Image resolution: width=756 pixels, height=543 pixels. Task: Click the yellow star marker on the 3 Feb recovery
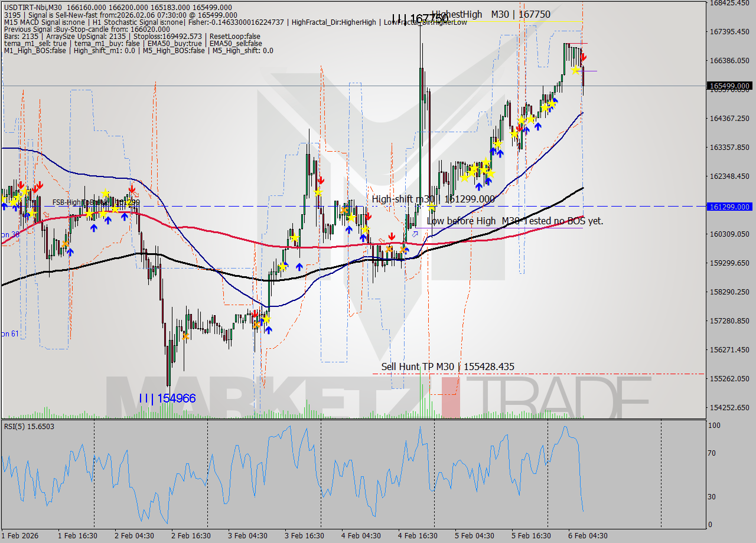[x=266, y=319]
